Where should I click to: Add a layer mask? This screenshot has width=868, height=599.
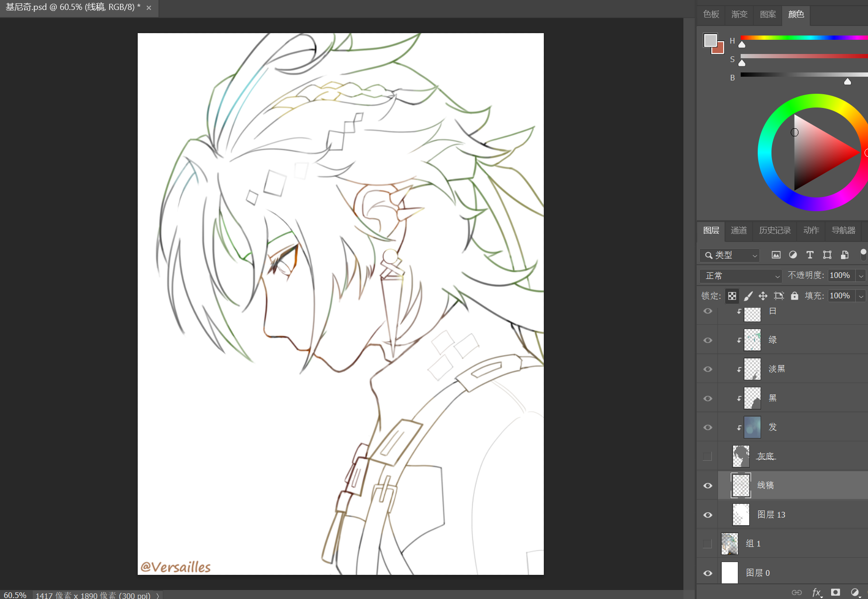pos(836,592)
